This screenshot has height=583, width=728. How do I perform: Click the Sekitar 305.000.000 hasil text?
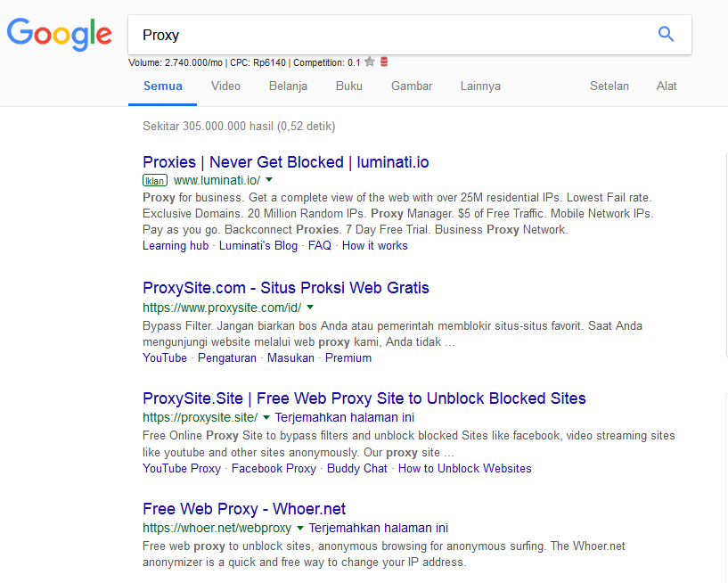click(x=239, y=127)
